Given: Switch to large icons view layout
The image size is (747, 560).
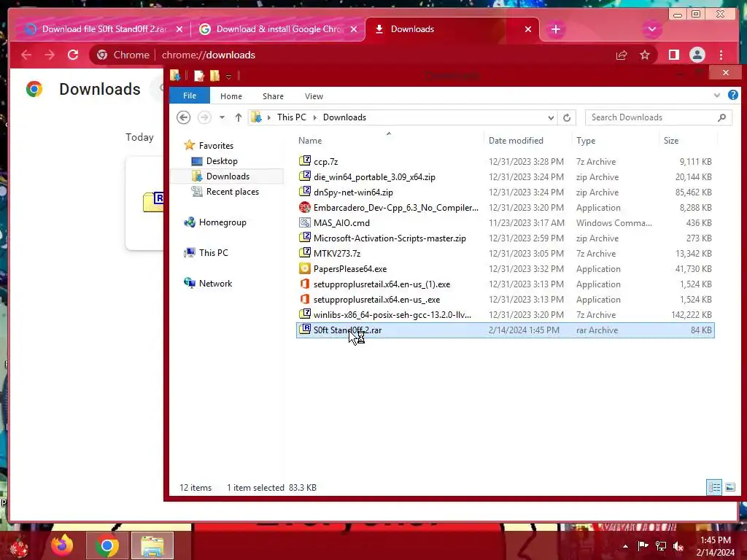Looking at the screenshot, I should 729,487.
